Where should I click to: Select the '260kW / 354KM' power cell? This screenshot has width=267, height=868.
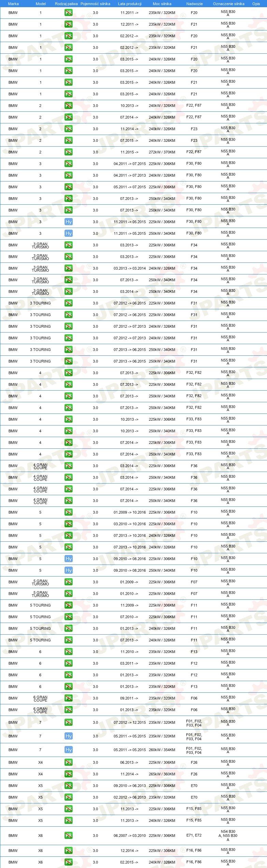(162, 750)
